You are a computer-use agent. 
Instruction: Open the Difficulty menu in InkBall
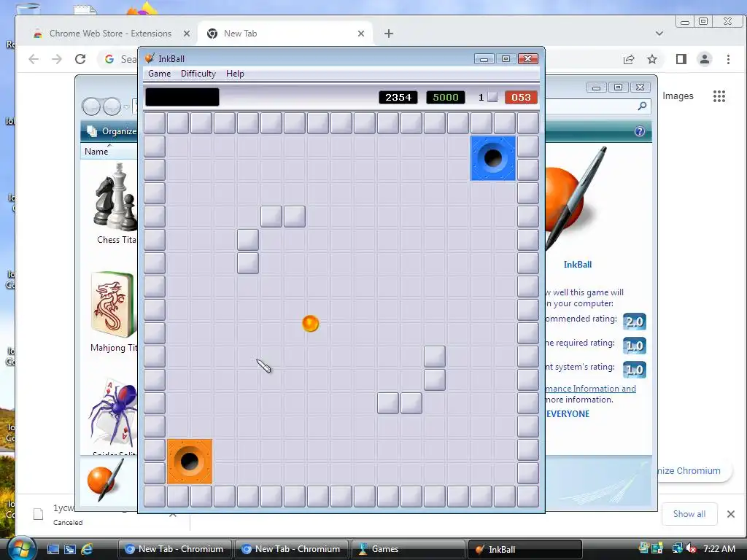[x=198, y=74]
